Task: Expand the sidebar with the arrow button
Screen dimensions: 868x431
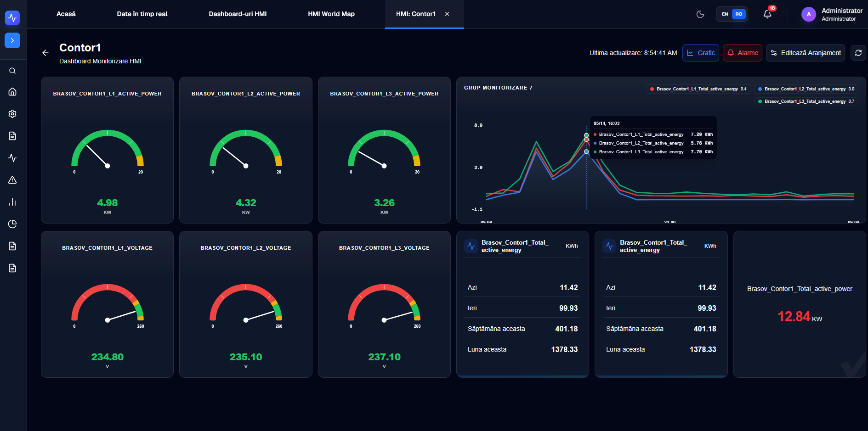Action: click(x=12, y=40)
